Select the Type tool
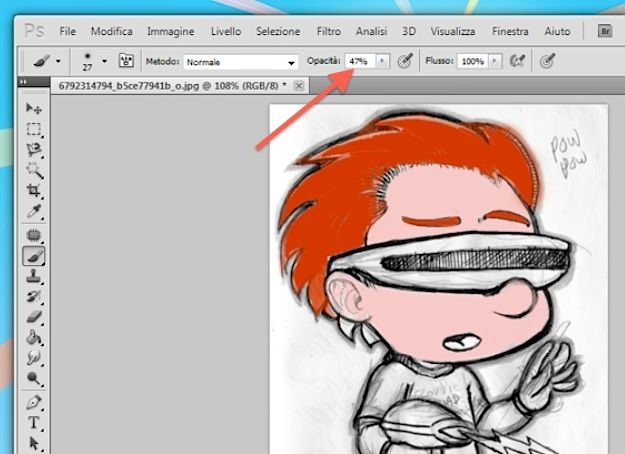The image size is (625, 454). (x=34, y=423)
